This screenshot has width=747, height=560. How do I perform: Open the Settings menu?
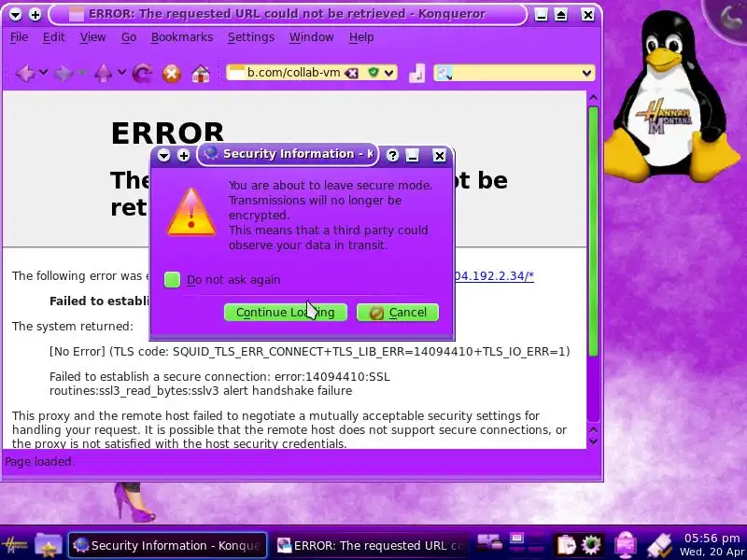[x=251, y=37]
